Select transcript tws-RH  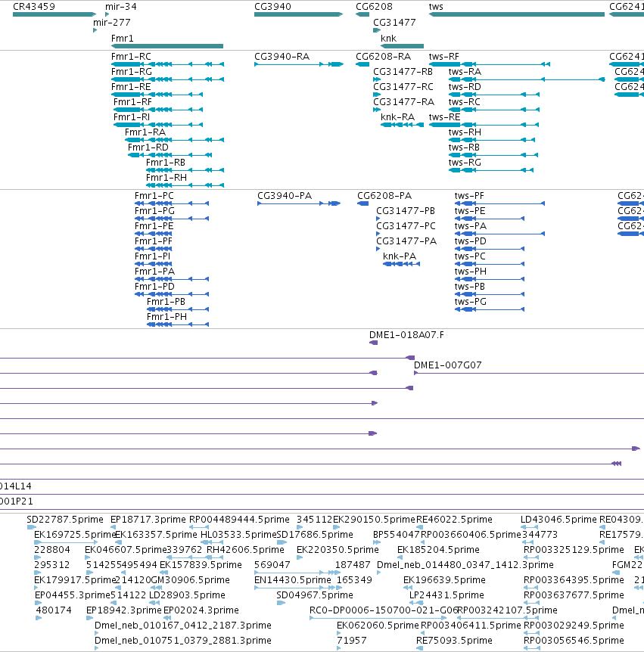tap(492, 140)
